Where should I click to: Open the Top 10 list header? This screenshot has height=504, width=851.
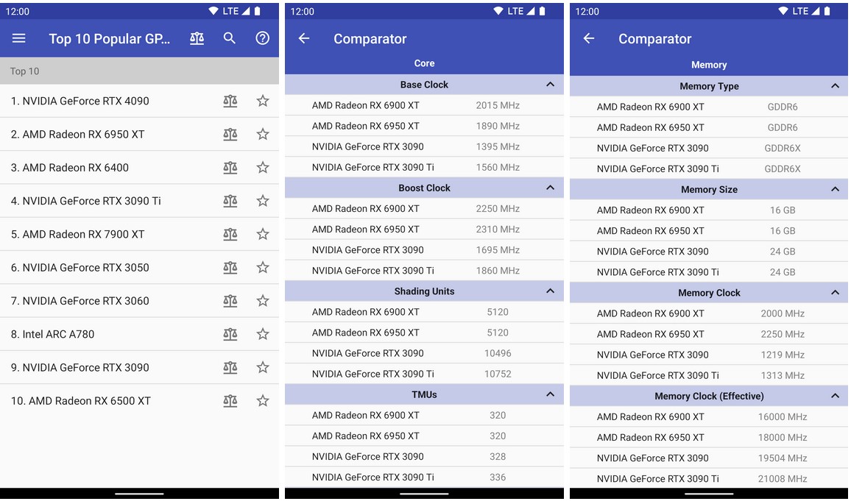coord(139,71)
